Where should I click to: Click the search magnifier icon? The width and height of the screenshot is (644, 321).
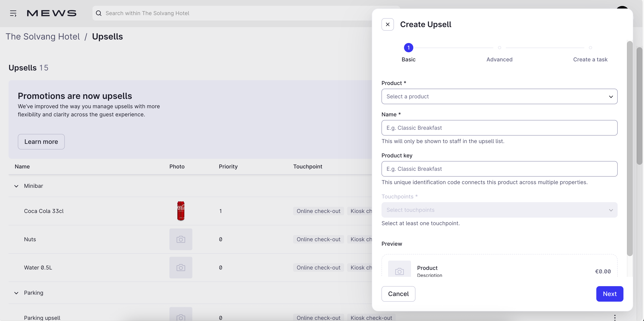[99, 13]
